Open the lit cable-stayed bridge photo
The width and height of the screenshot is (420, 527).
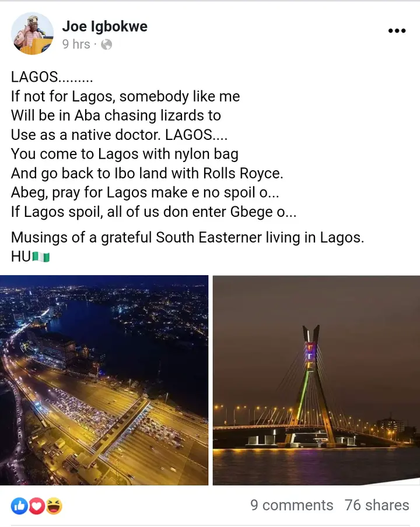[316, 380]
